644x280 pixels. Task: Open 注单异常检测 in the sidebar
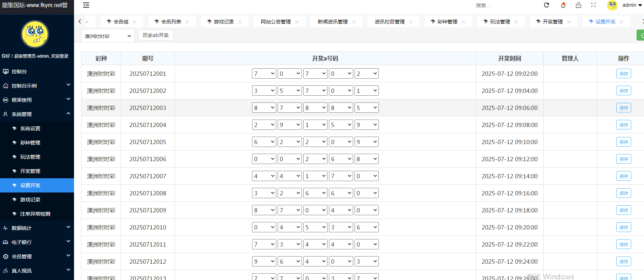click(35, 214)
